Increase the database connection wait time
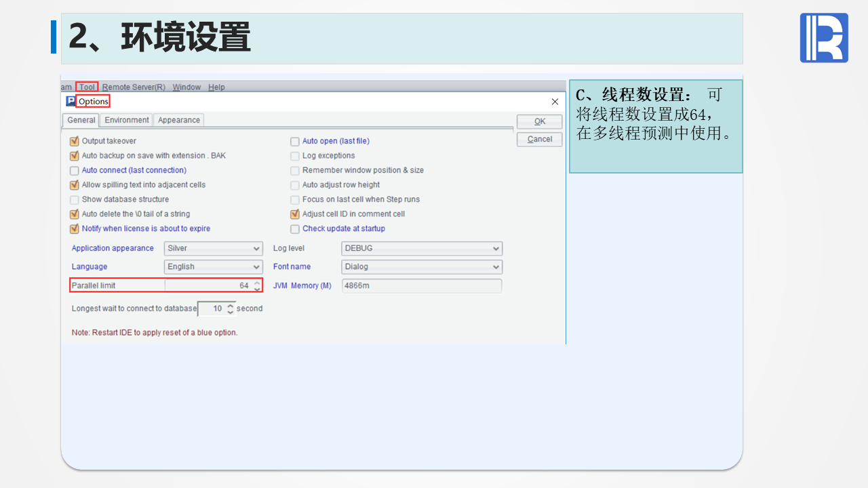Image resolution: width=868 pixels, height=488 pixels. (x=231, y=306)
